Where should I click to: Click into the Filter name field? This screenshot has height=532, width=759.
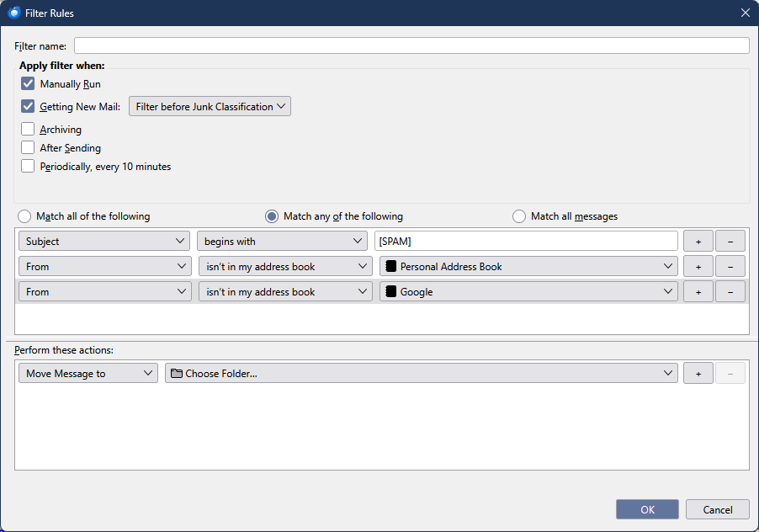point(411,45)
